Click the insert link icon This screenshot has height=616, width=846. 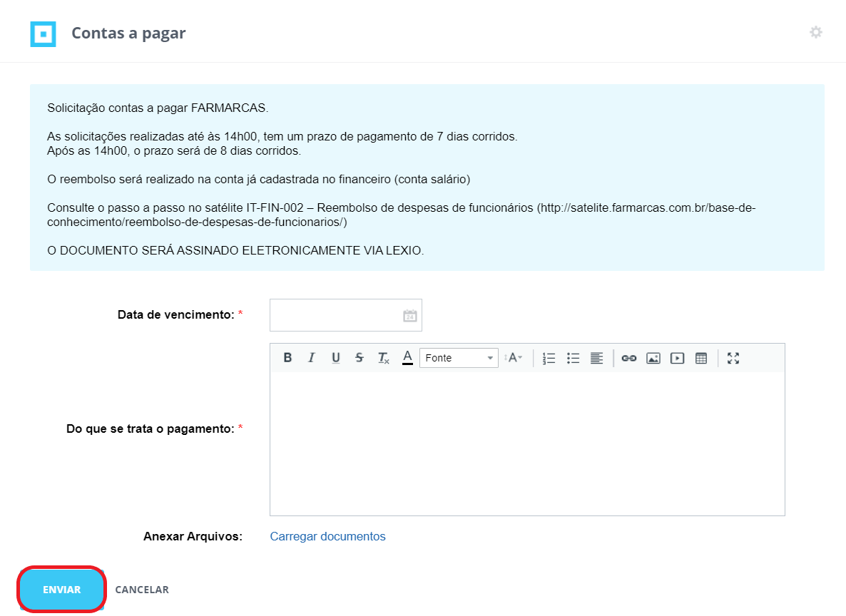[x=628, y=358]
